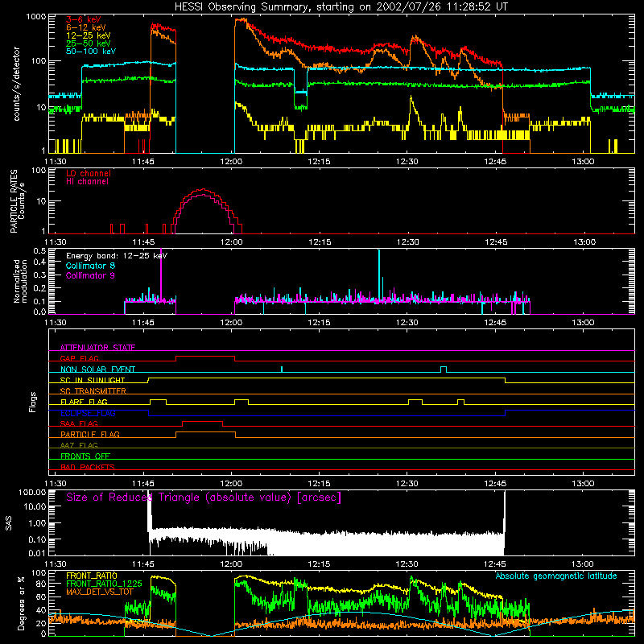Click the SAA_FLAG label
This screenshot has height=644, width=644.
point(79,423)
